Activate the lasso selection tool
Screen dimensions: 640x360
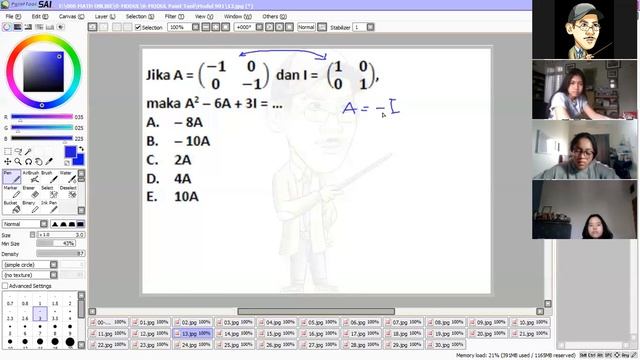(18, 151)
